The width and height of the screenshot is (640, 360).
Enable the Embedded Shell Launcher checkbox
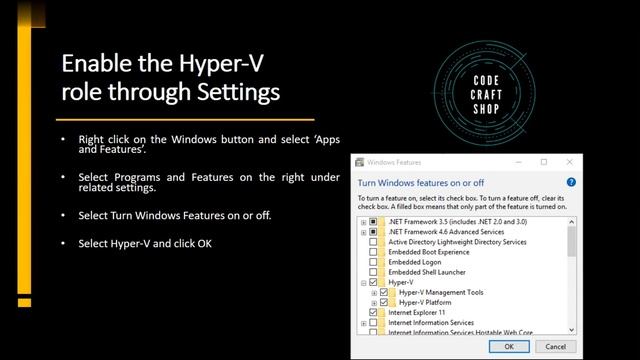pos(373,272)
